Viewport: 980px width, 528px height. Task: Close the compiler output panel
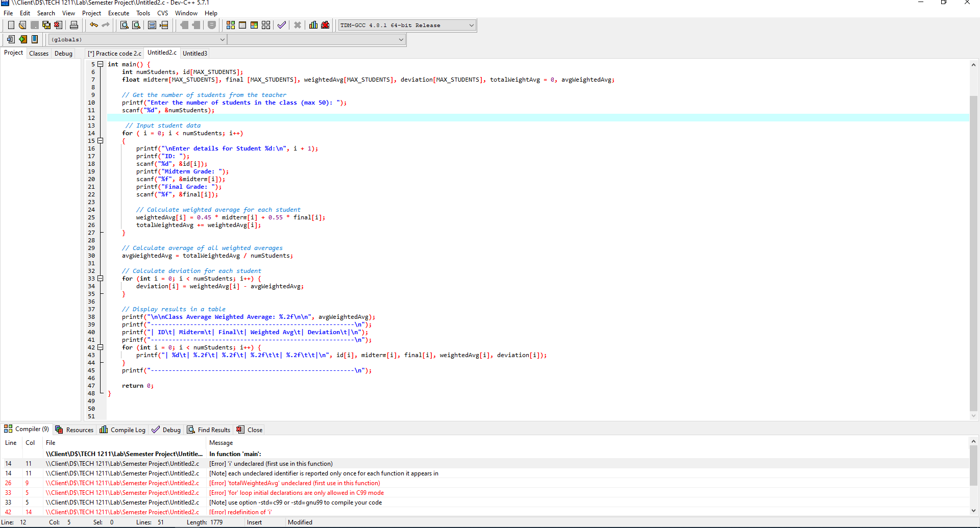249,429
